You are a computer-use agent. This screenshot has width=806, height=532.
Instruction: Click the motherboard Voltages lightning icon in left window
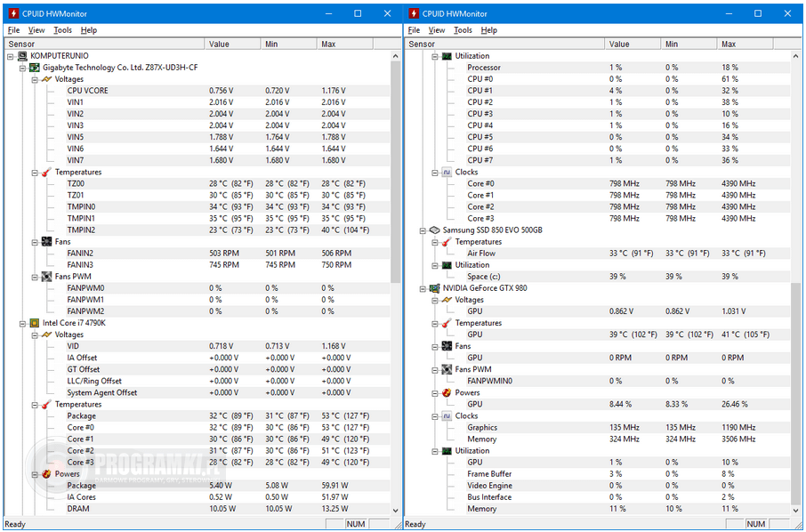click(47, 79)
